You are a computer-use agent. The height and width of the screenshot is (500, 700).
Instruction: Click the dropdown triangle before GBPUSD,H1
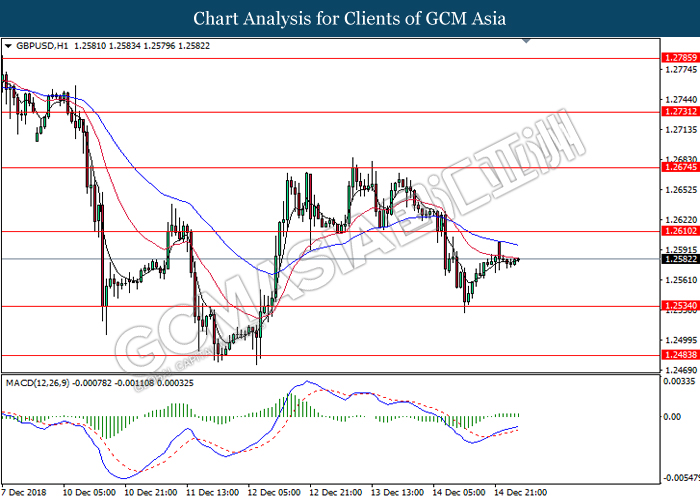pyautogui.click(x=8, y=46)
